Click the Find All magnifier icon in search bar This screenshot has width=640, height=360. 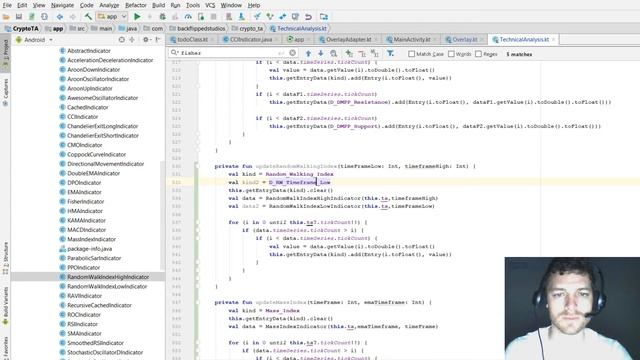(x=334, y=53)
